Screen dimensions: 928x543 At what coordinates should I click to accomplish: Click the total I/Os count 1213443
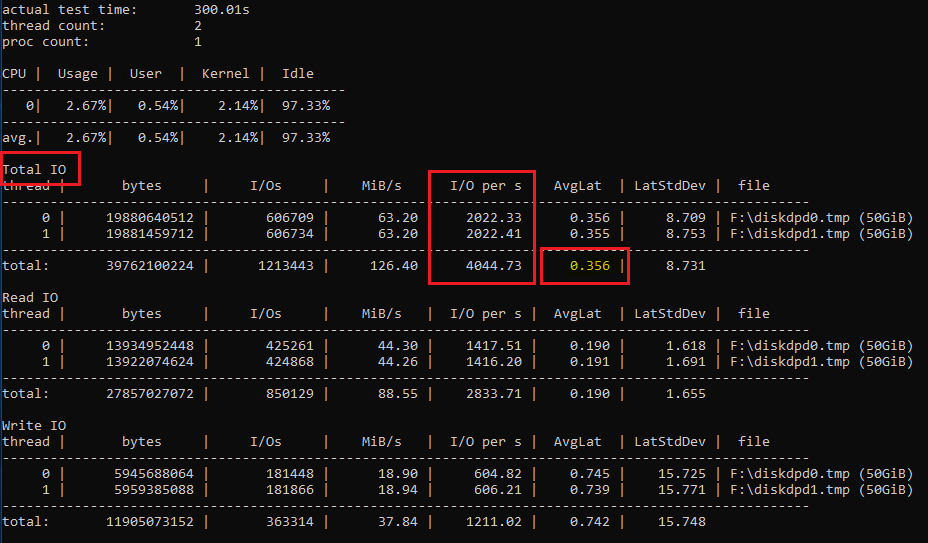(282, 266)
